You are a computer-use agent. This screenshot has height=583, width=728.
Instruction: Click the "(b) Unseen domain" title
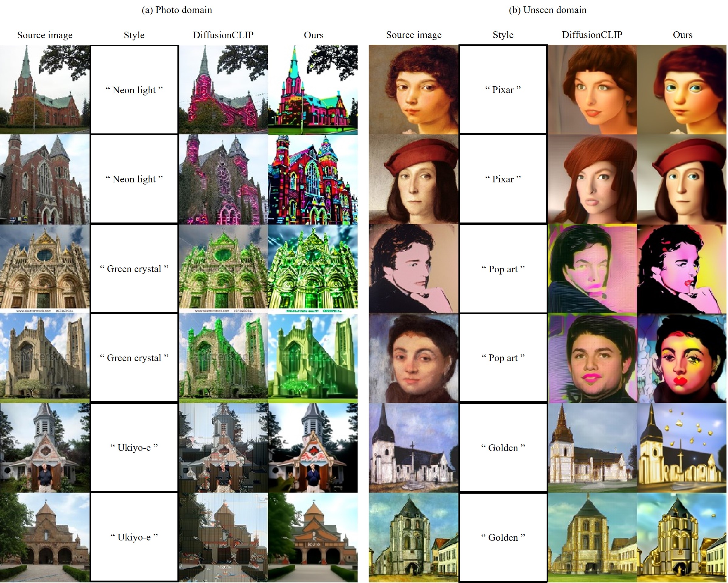pos(547,10)
